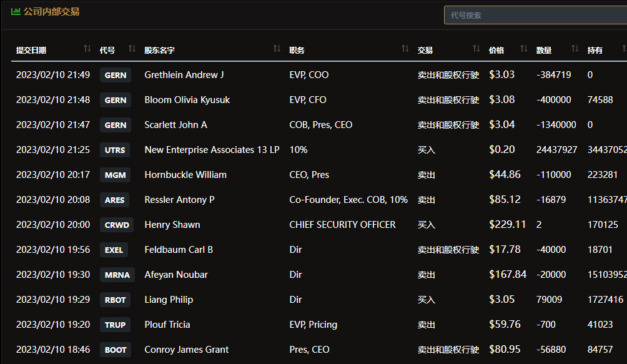Click the 提交日期 column header label
627x364 pixels.
pos(31,50)
